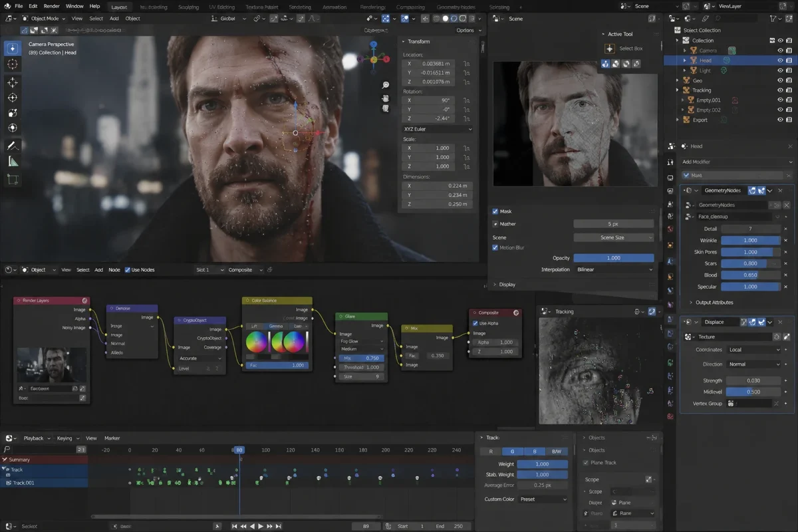This screenshot has height=532, width=798.
Task: Click the Node menu in compositor header
Action: (114, 270)
